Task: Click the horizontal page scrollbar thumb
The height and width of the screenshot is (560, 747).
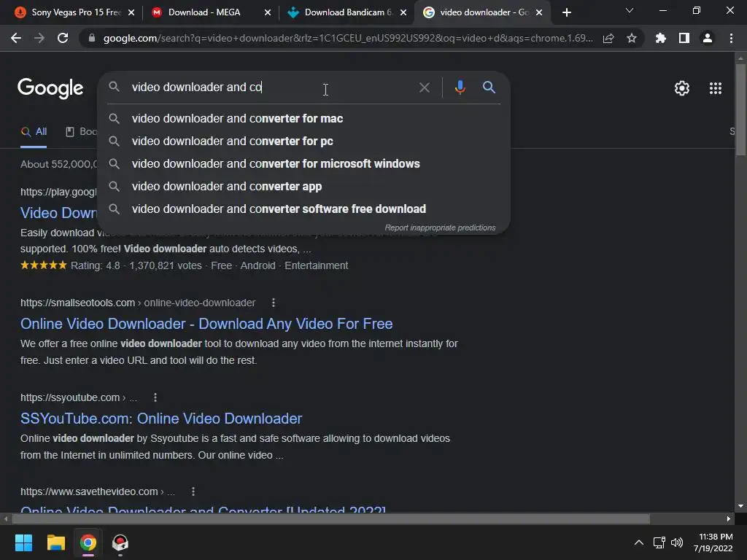Action: [330, 518]
